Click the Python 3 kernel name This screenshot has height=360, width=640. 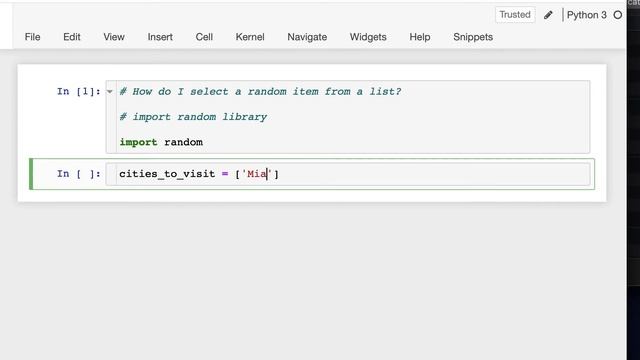(x=587, y=15)
